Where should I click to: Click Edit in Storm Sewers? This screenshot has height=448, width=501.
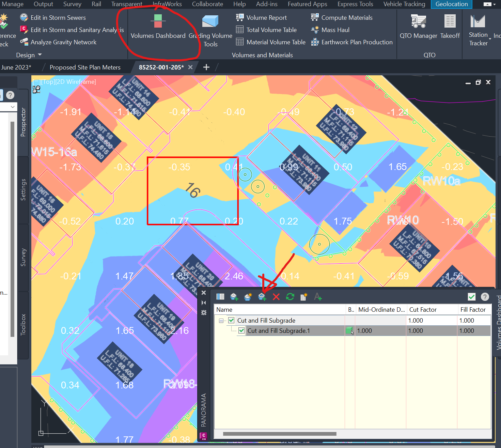pos(58,17)
